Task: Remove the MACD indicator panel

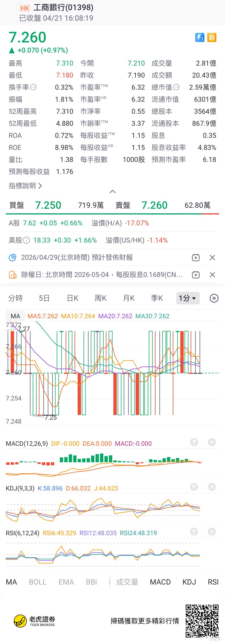Action: [x=212, y=442]
